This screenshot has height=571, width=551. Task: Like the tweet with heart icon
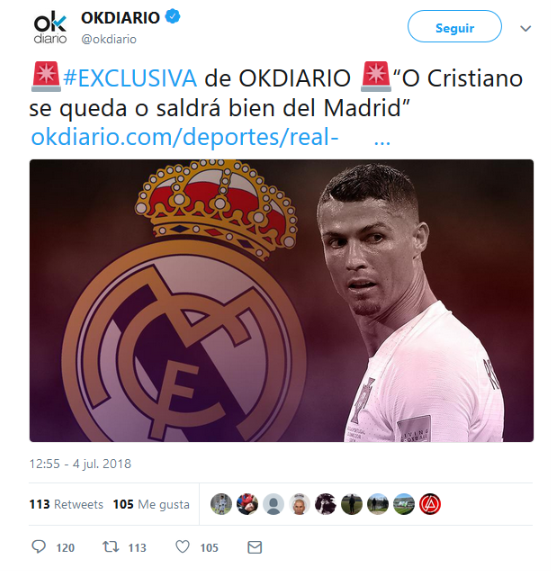point(182,547)
